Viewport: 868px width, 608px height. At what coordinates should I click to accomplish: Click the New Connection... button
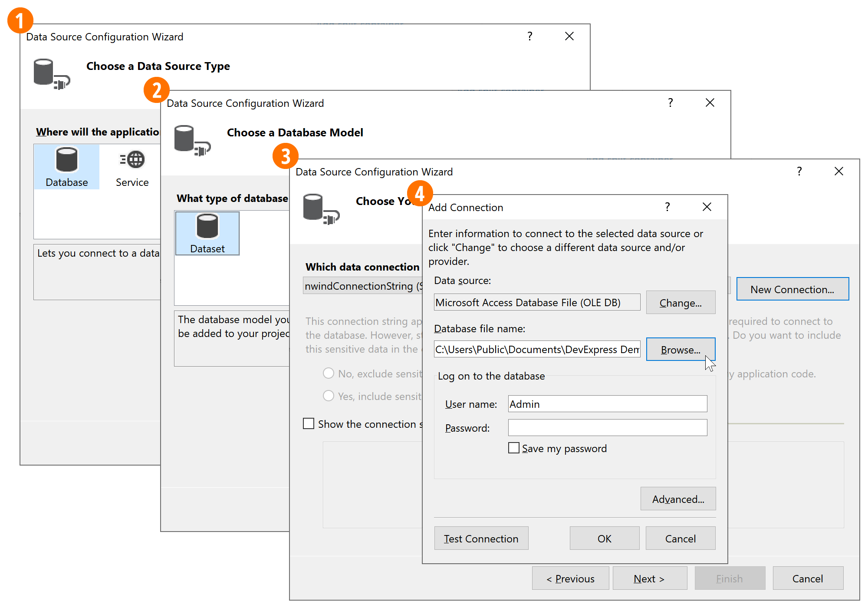[792, 289]
